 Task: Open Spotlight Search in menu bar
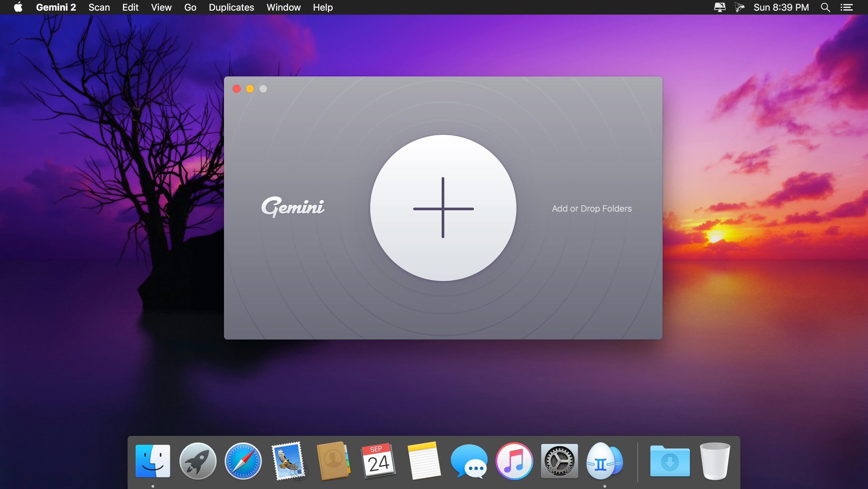(x=825, y=7)
